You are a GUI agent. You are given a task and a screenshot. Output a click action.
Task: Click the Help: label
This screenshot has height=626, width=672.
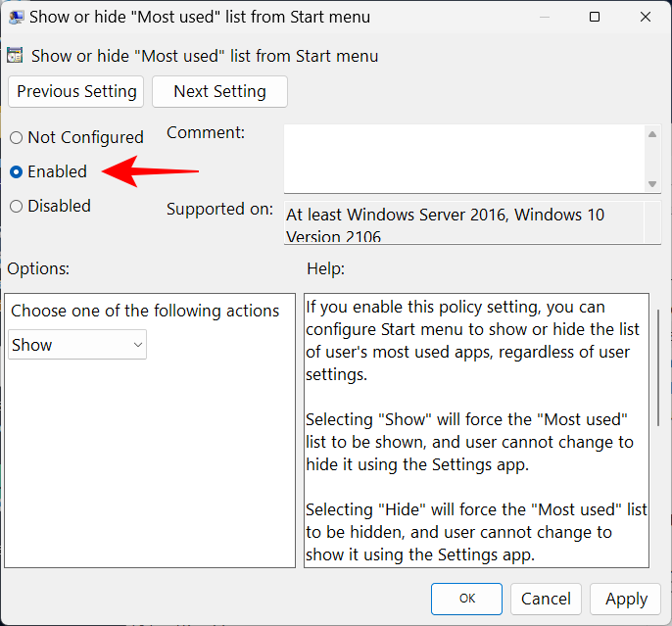(x=325, y=268)
